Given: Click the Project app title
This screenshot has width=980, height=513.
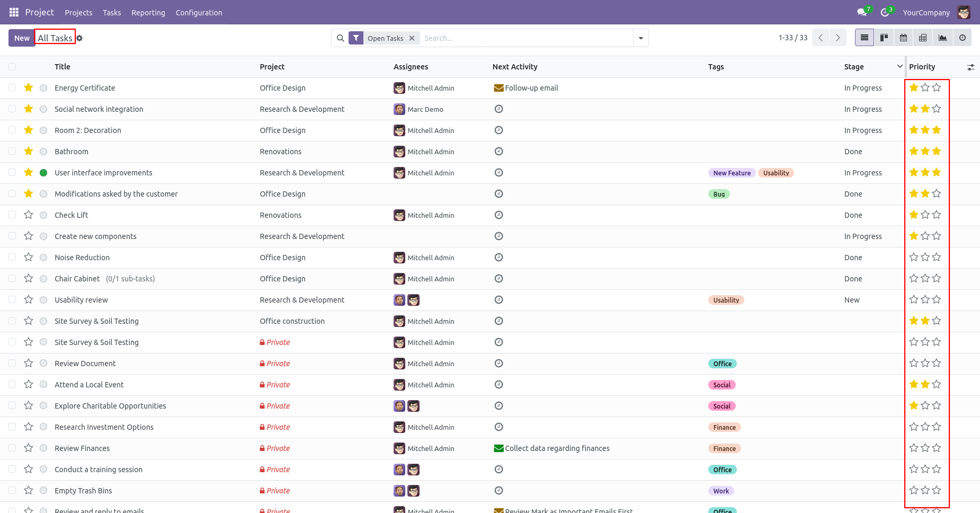Looking at the screenshot, I should click(x=40, y=12).
